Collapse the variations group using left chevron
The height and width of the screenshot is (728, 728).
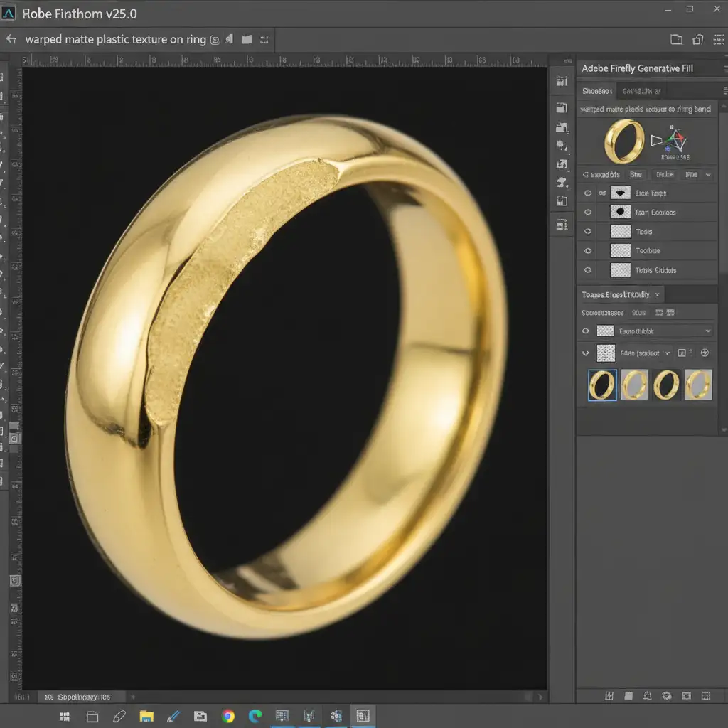(585, 353)
